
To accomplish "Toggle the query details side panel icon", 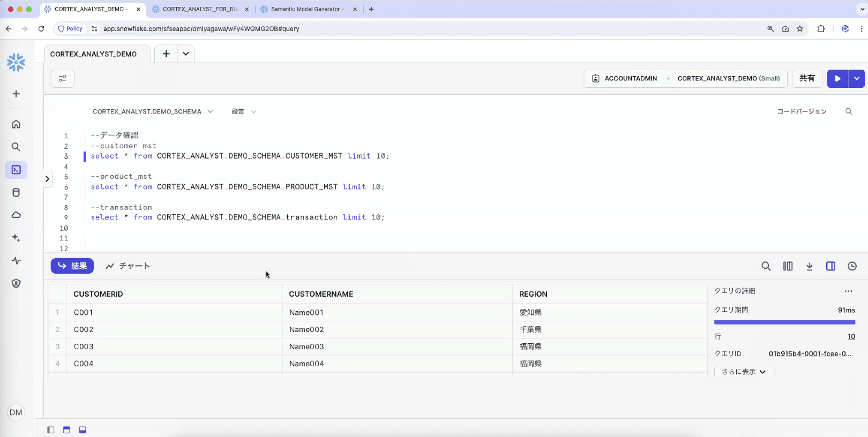I will (x=830, y=266).
